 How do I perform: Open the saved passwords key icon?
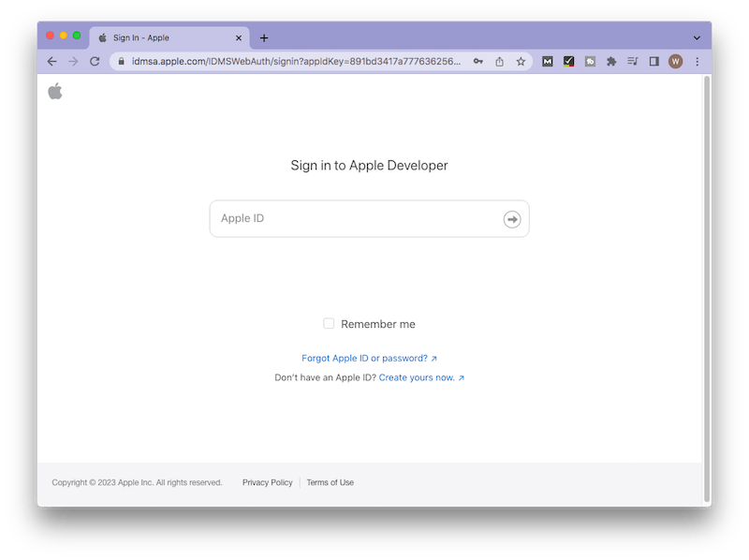478,61
